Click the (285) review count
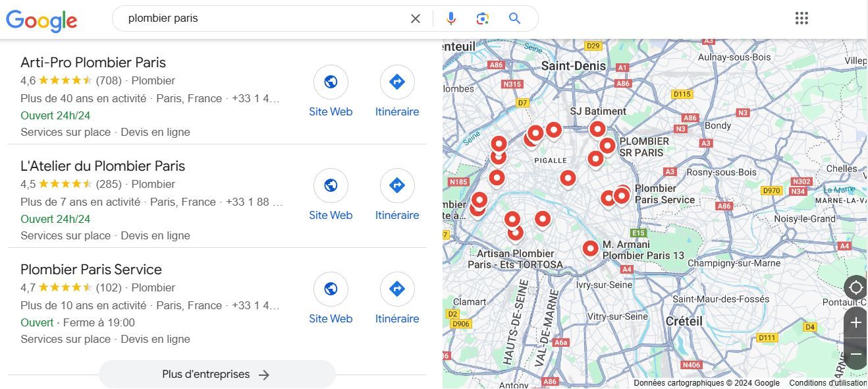The image size is (868, 389). point(109,184)
